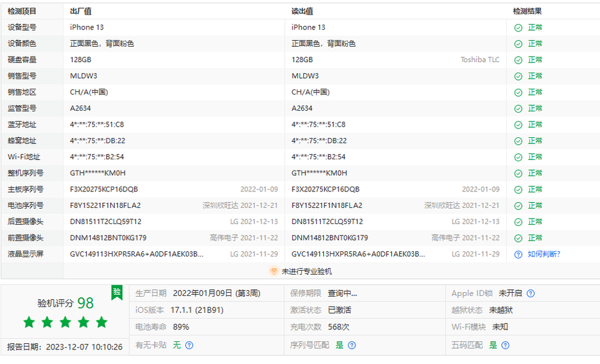Click factory 设备颜色 正面黑色，背面粉色 cell

[102, 43]
